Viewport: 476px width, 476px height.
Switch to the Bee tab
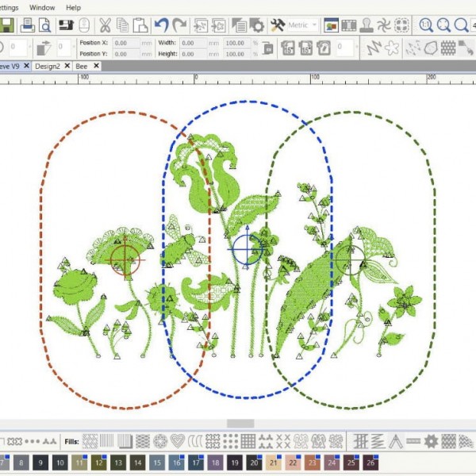[82, 67]
